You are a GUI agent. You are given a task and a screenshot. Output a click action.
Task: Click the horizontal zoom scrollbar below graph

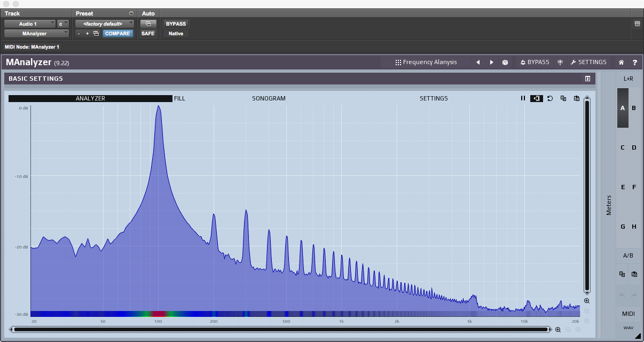(x=280, y=330)
